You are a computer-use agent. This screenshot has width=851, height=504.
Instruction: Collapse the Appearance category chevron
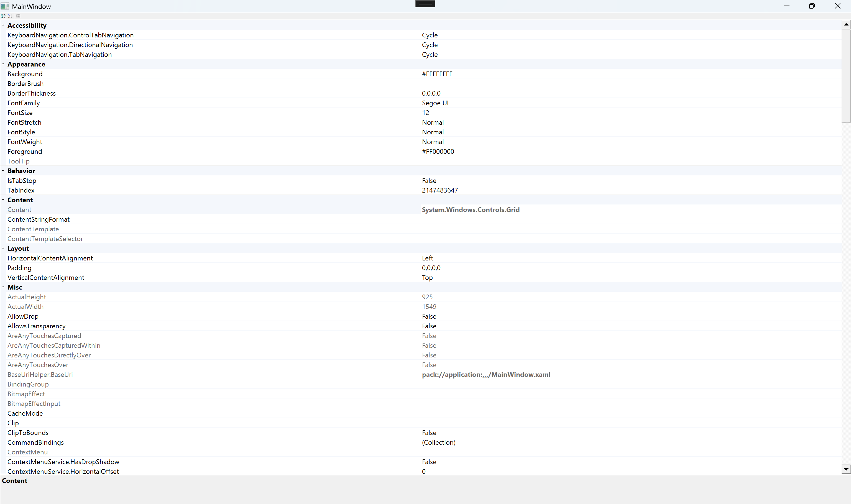tap(3, 64)
